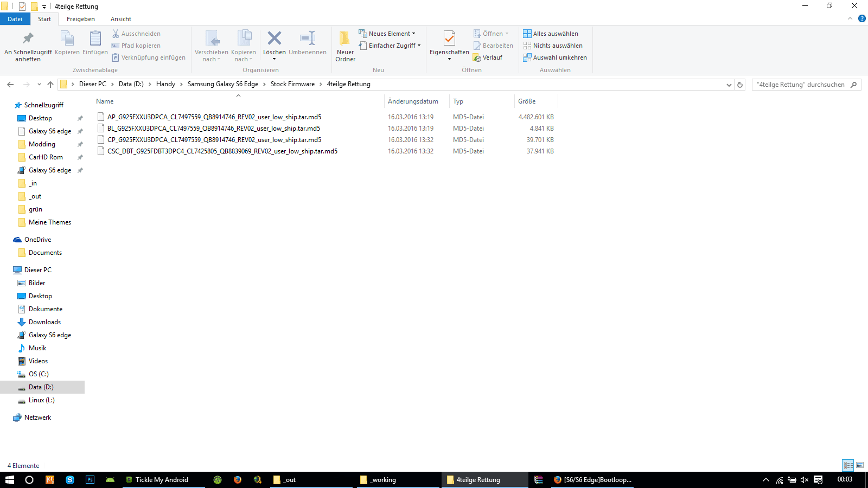868x488 pixels.
Task: Switch to large thumbnails view icon
Action: click(860, 465)
